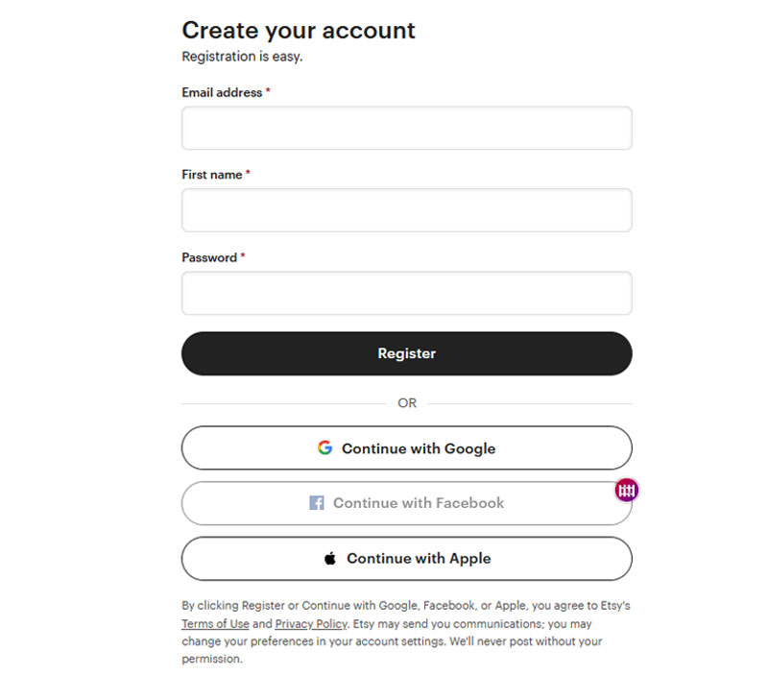Click the purple fence badge icon
The image size is (768, 700).
click(627, 490)
